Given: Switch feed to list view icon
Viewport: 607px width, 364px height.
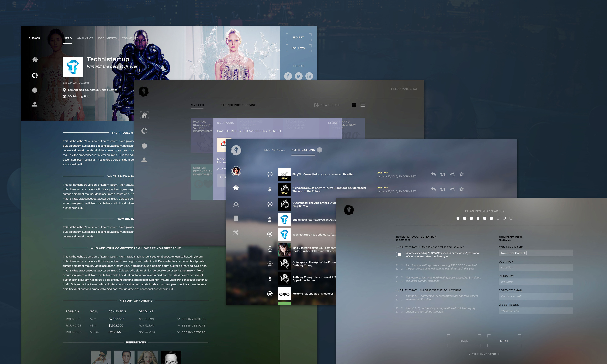Looking at the screenshot, I should pyautogui.click(x=362, y=105).
